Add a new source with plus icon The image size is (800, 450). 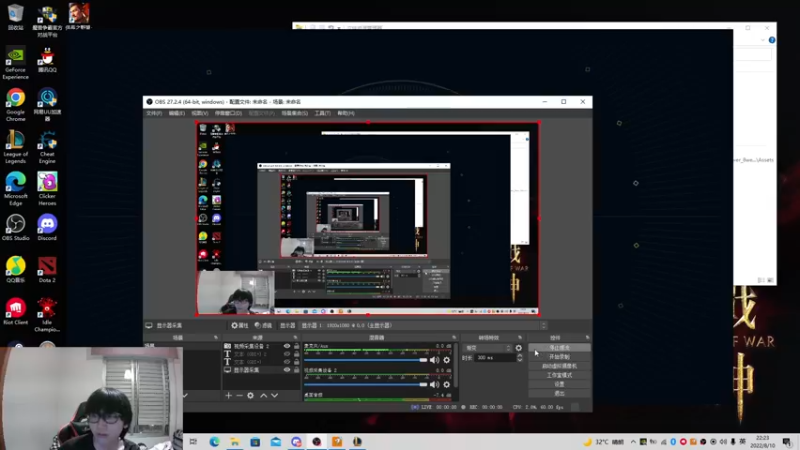tap(228, 395)
